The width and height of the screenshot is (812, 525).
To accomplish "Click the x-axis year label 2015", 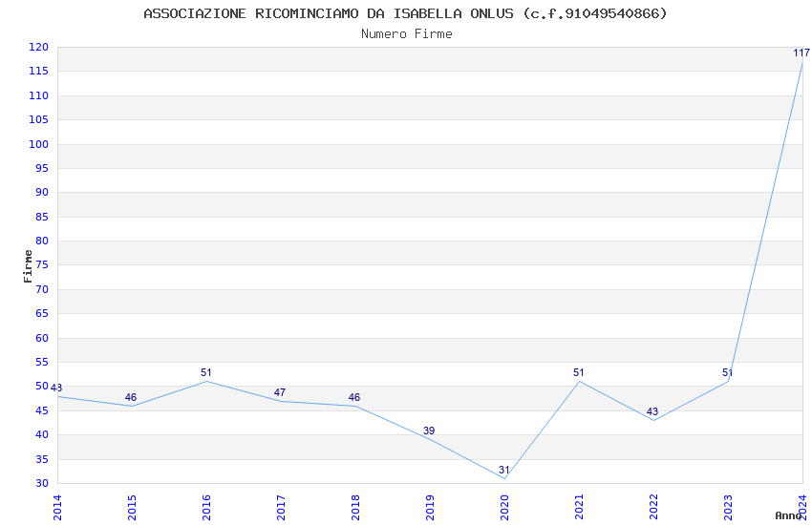I will (132, 508).
